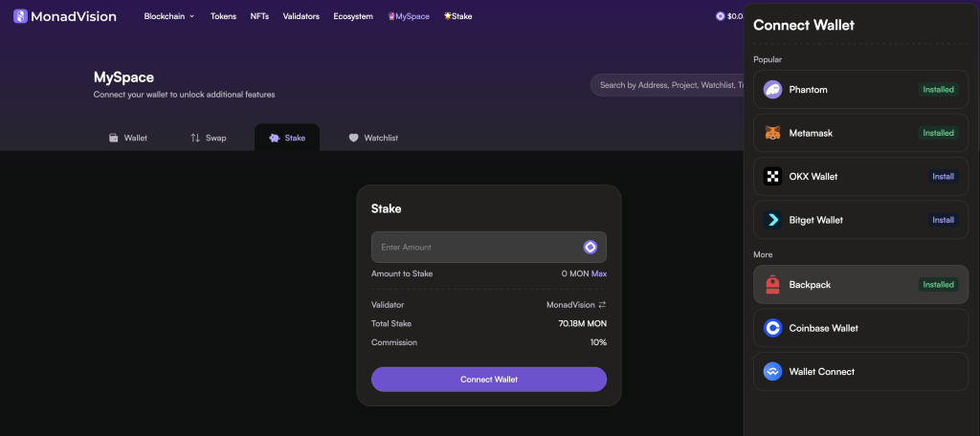
Task: Click the Backpack wallet icon
Action: 772,285
